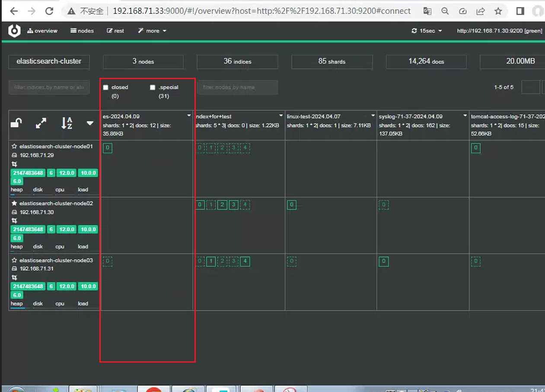Go back in the browser
Image resolution: width=545 pixels, height=392 pixels.
pos(14,11)
